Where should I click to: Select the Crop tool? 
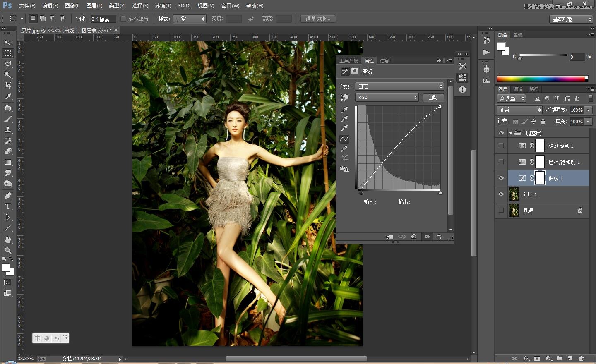pyautogui.click(x=8, y=86)
